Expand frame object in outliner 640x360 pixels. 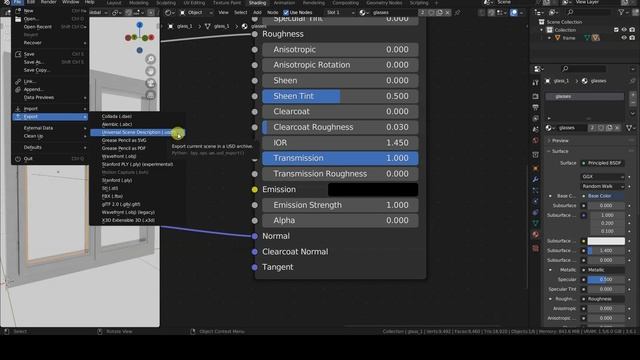coord(549,38)
